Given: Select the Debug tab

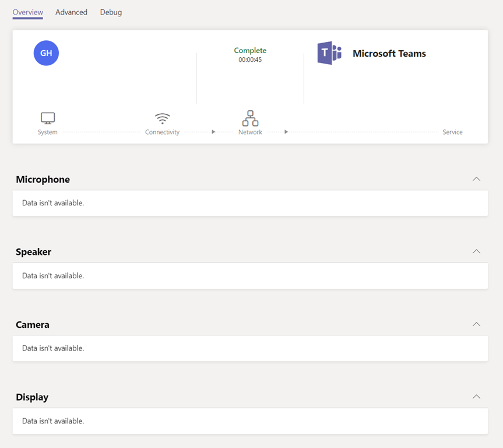Looking at the screenshot, I should (111, 12).
